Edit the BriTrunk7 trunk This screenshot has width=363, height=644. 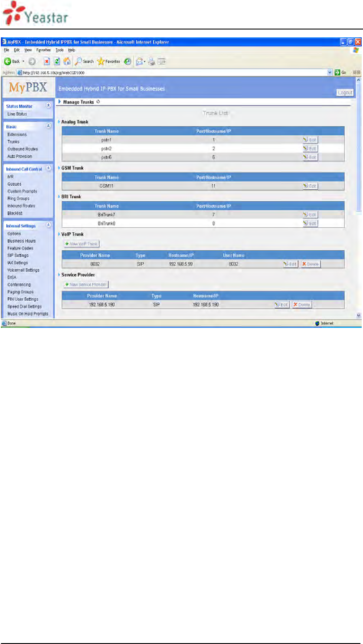[x=310, y=215]
